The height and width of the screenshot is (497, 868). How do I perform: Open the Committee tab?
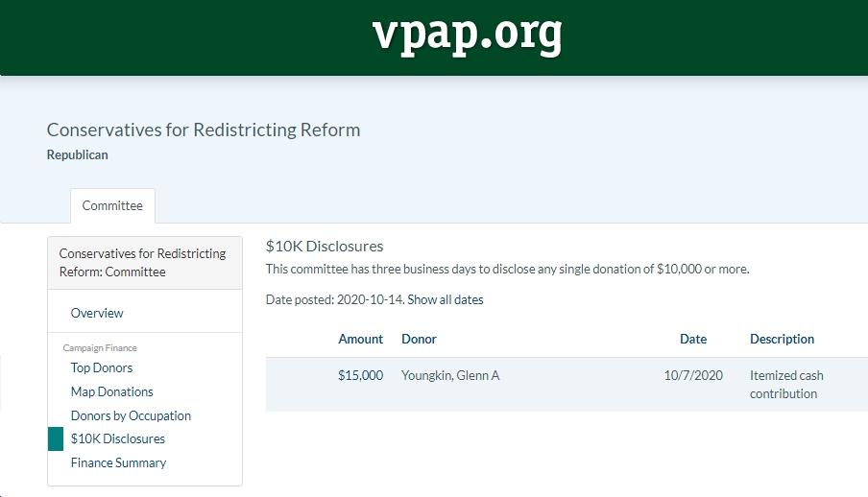click(112, 206)
